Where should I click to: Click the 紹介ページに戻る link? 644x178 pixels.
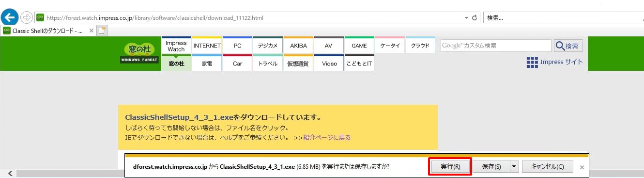[x=327, y=138]
